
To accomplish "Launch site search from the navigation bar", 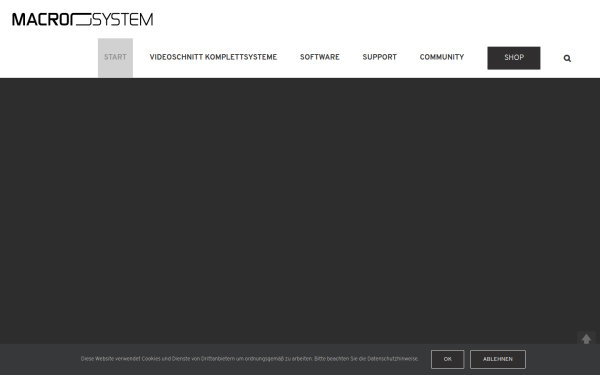I will pos(567,58).
